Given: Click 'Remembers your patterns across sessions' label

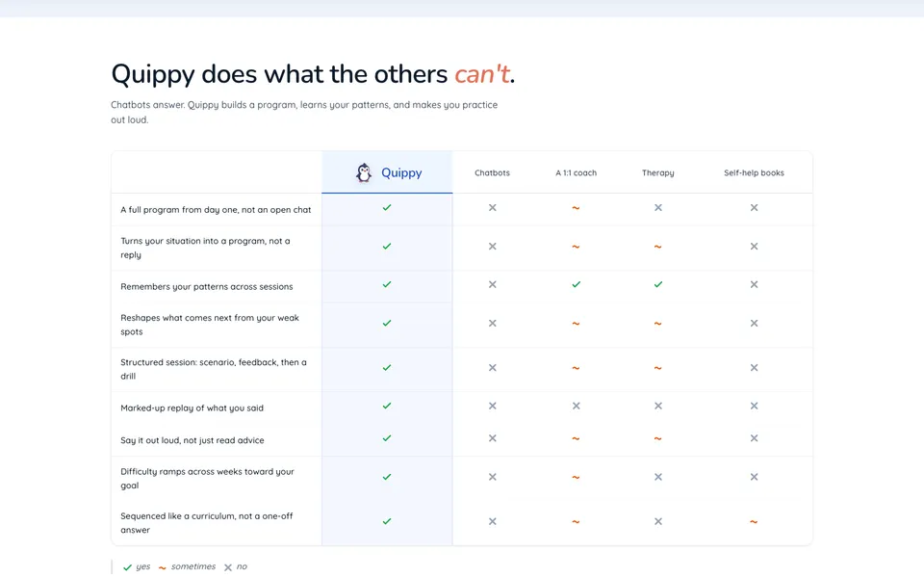Looking at the screenshot, I should (x=207, y=287).
